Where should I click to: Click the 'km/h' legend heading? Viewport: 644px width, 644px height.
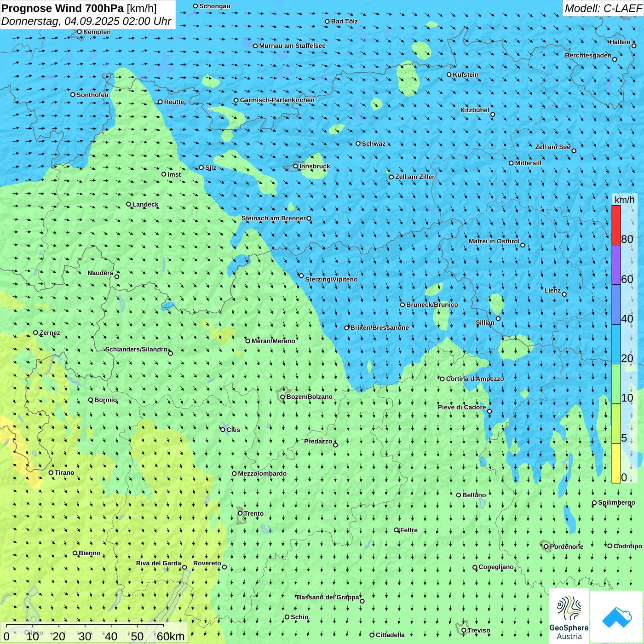click(x=624, y=200)
